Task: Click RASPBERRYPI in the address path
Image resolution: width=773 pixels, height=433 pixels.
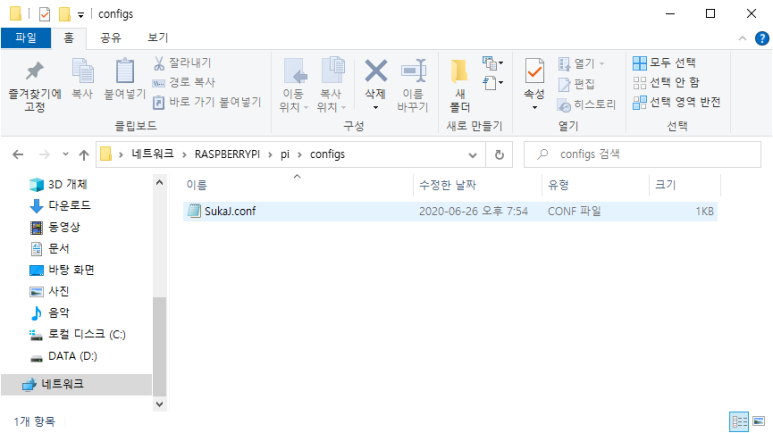Action: pyautogui.click(x=227, y=154)
